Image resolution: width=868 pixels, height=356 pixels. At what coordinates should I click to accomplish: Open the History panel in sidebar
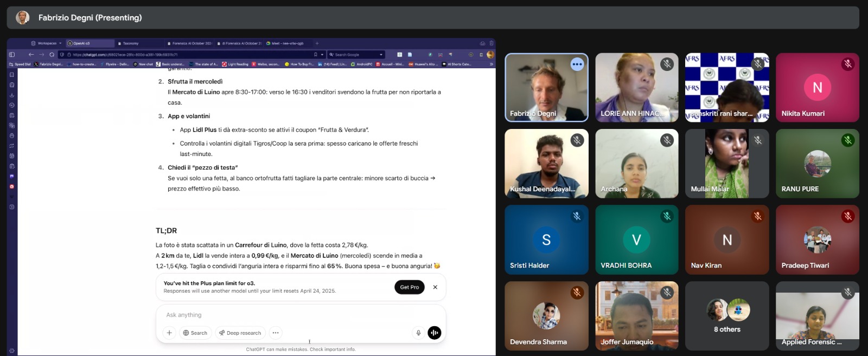tap(12, 105)
